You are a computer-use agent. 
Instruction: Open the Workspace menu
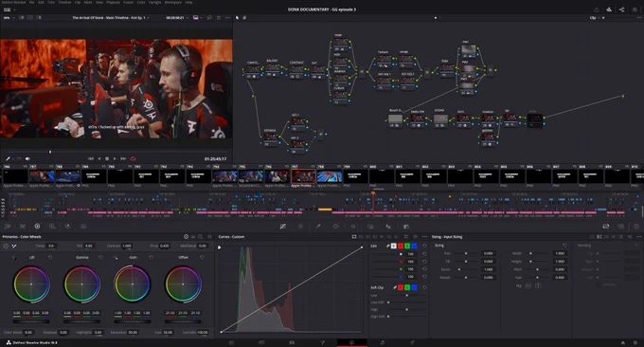click(x=173, y=2)
